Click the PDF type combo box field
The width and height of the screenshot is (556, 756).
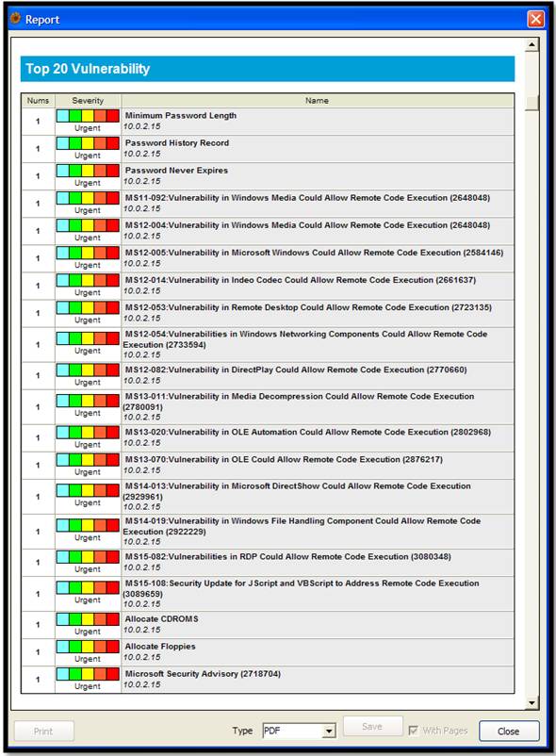(x=299, y=731)
